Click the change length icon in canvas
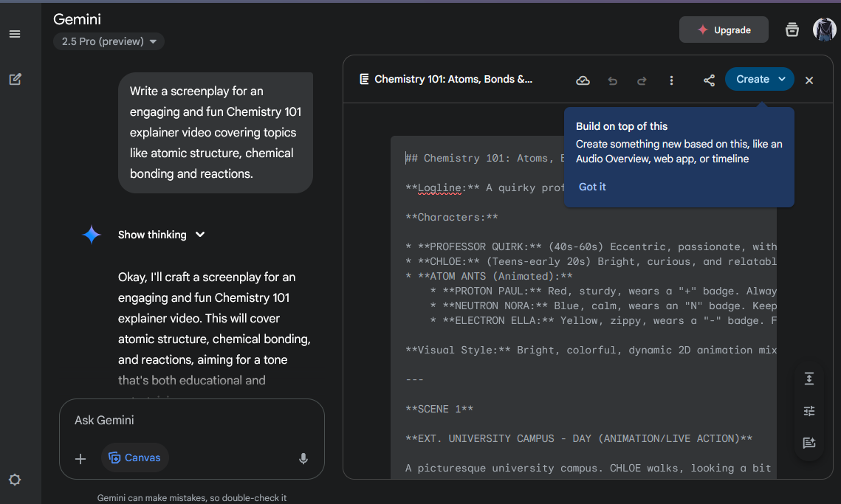841x504 pixels. click(x=809, y=379)
